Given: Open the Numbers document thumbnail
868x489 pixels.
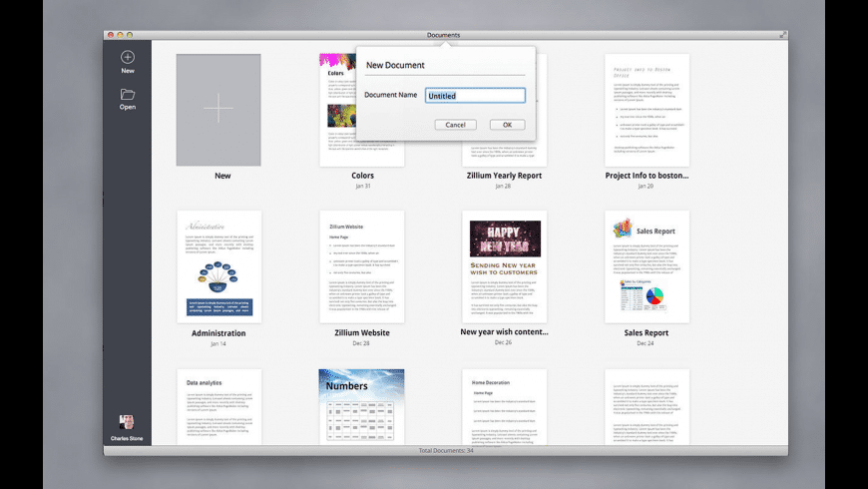Looking at the screenshot, I should point(361,407).
